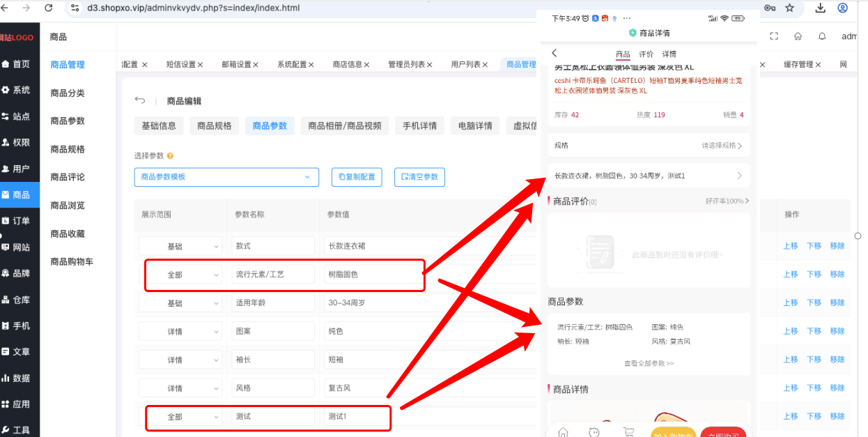The height and width of the screenshot is (437, 868).
Task: Open the 展示范围 dropdown in the 袖长 row
Action: click(x=180, y=360)
